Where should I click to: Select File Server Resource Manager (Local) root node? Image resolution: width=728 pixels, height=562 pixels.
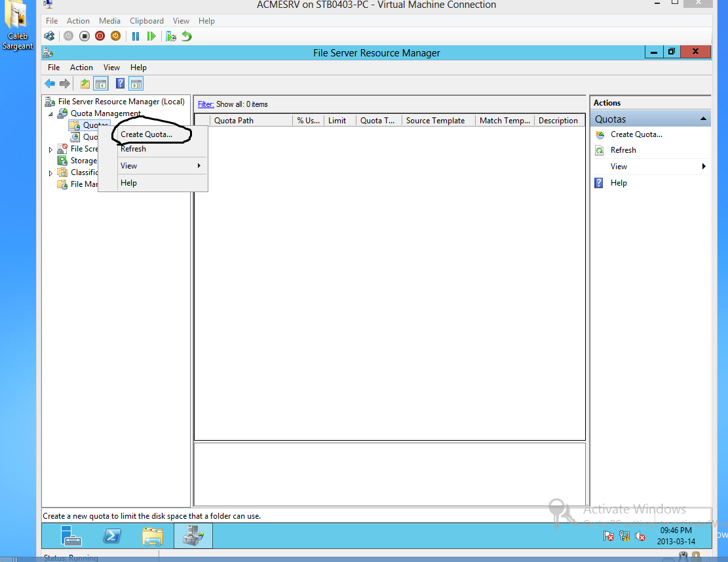121,101
